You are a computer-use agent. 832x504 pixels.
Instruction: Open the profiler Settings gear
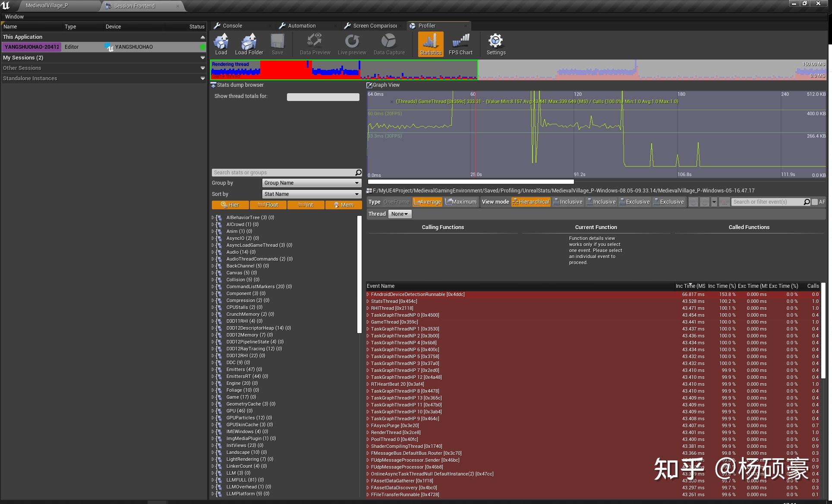coord(496,44)
